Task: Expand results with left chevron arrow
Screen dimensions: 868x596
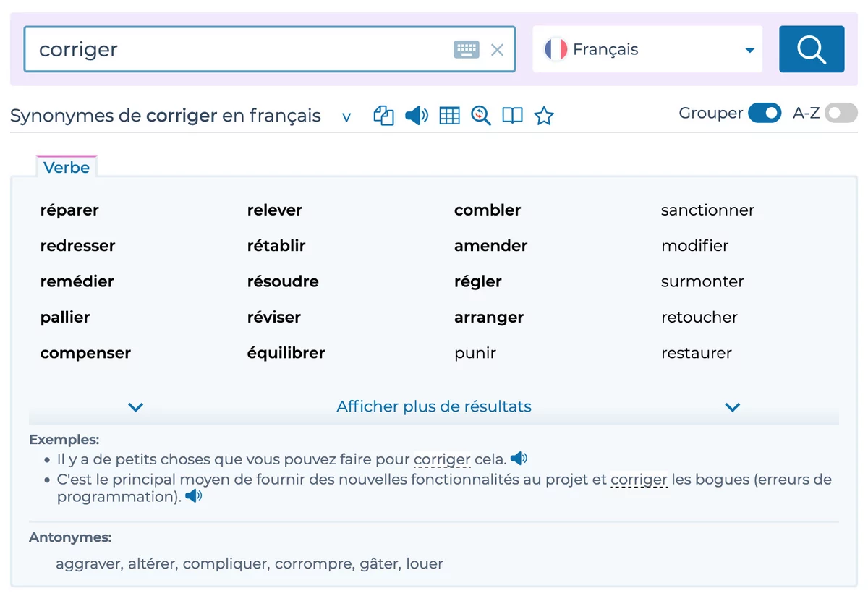Action: 135,407
